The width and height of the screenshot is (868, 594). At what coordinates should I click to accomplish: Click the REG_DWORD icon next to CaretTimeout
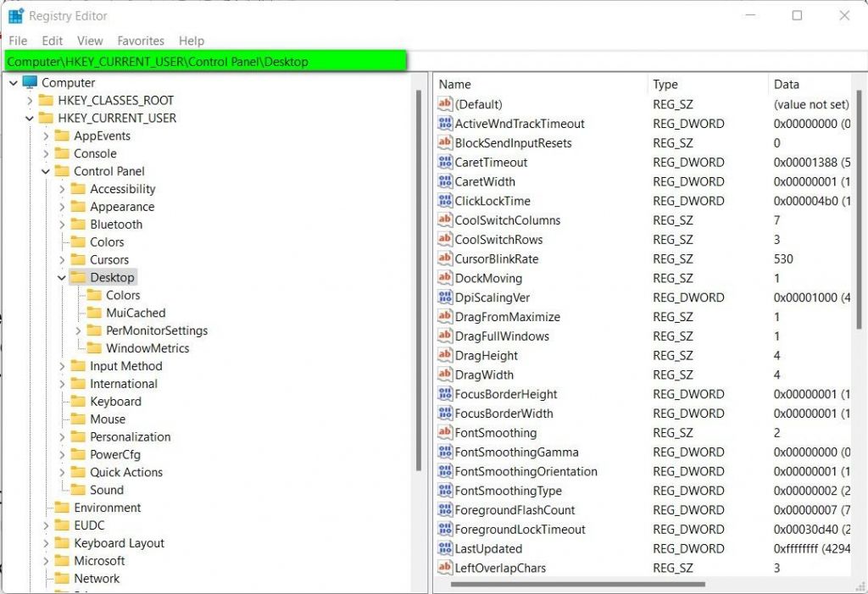(x=445, y=162)
